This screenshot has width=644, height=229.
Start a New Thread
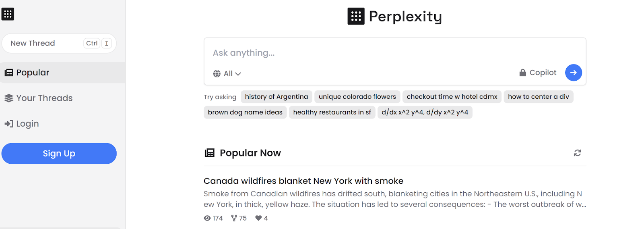click(59, 43)
